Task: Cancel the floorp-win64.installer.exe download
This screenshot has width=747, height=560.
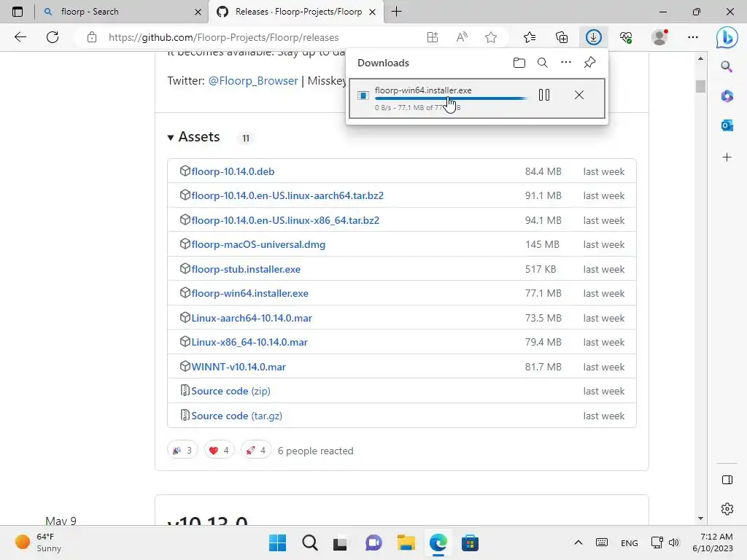Action: coord(578,96)
